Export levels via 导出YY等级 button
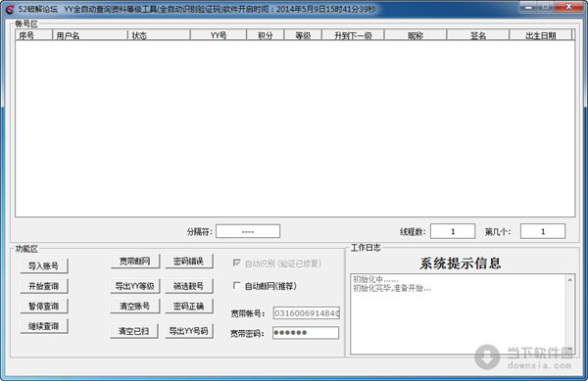 (x=135, y=286)
